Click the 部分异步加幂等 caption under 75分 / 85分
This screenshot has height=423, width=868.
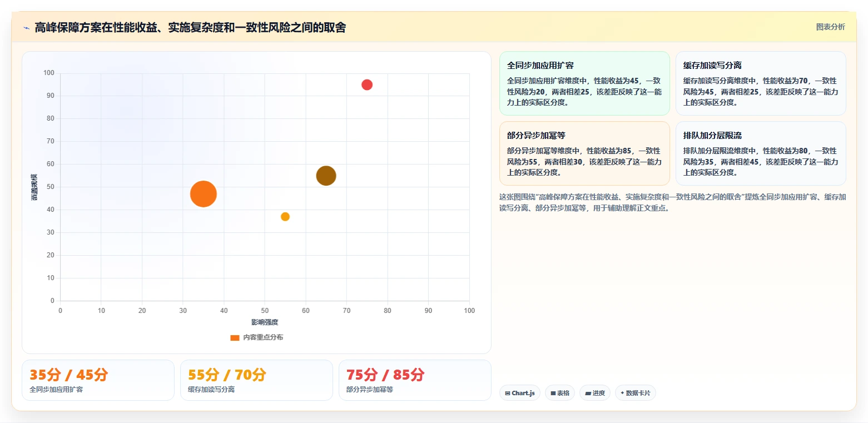[370, 390]
